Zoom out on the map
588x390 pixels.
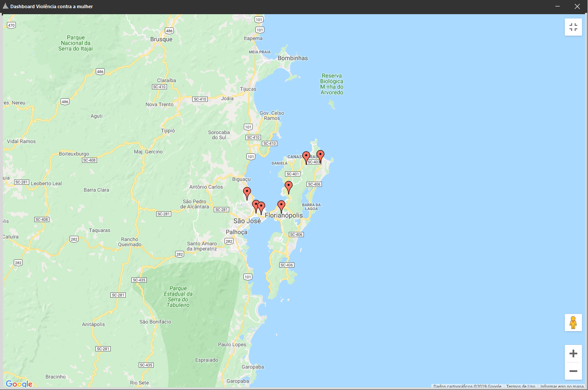click(573, 371)
